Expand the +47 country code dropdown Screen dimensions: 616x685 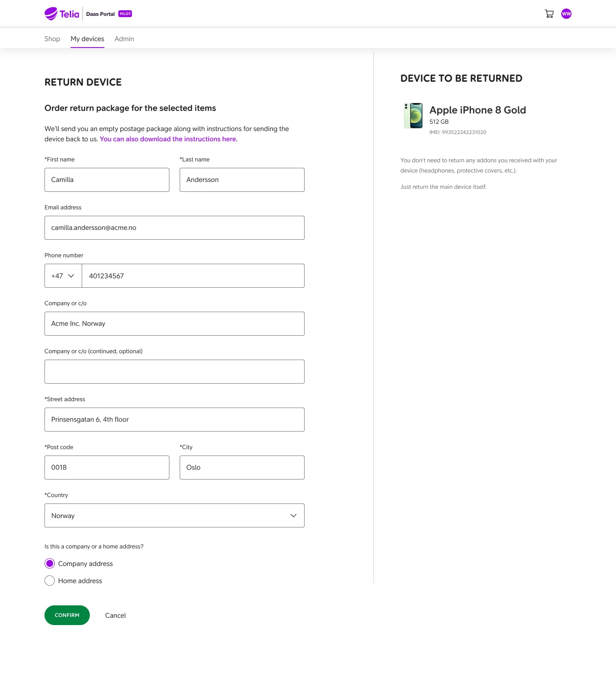tap(63, 276)
